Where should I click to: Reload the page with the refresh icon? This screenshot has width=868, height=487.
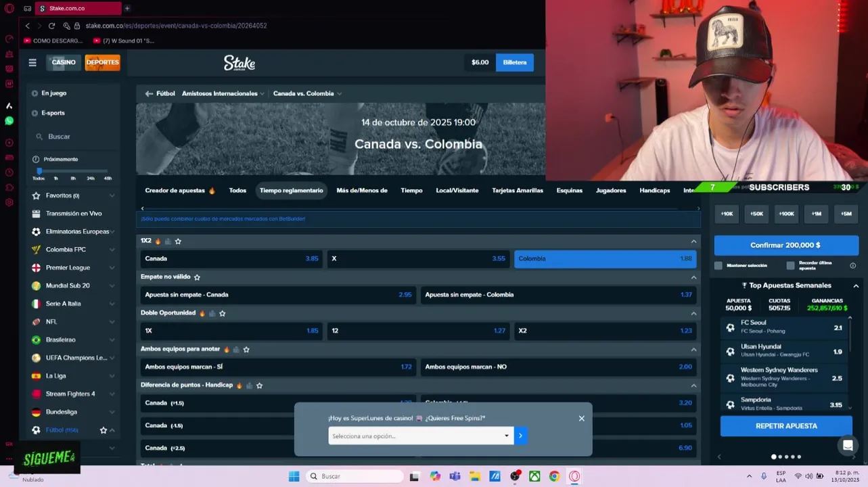51,26
